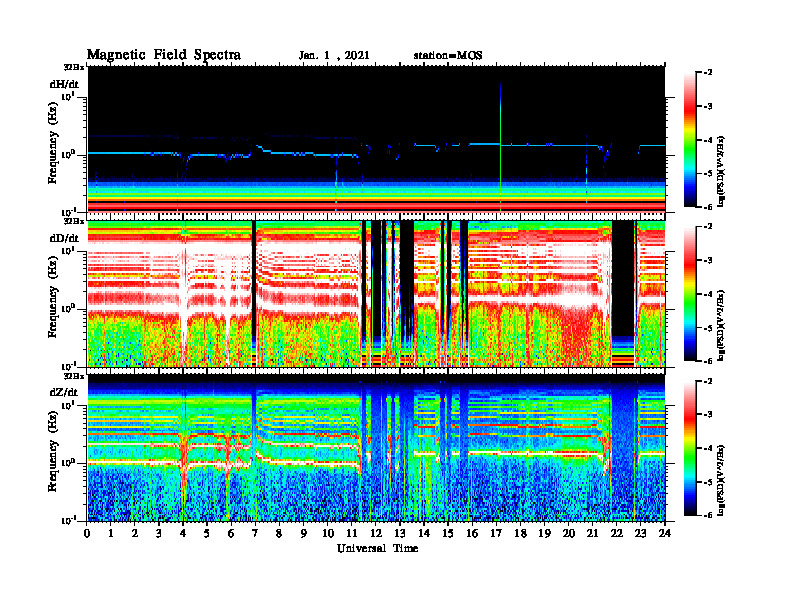Click the wide black data gap near hour 22 in dD/dt
Screen dimensions: 792x612
point(623,278)
